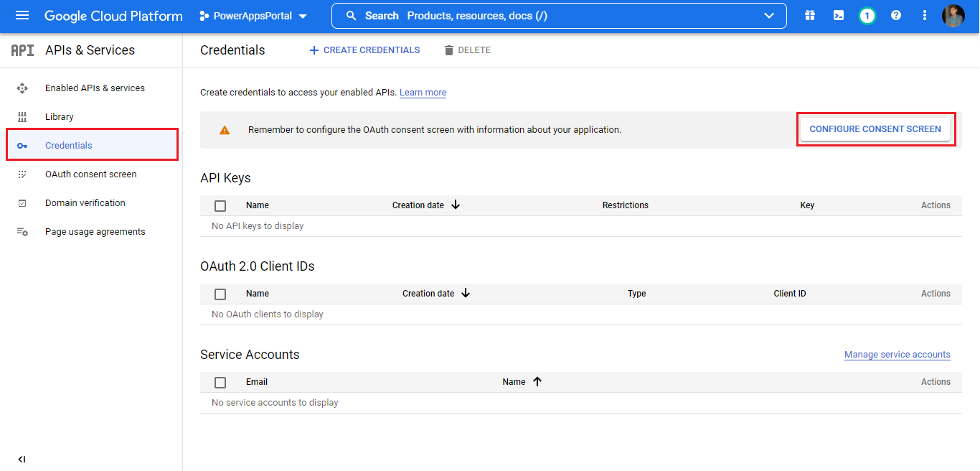Sort API Keys by Creation date arrow

click(x=456, y=205)
